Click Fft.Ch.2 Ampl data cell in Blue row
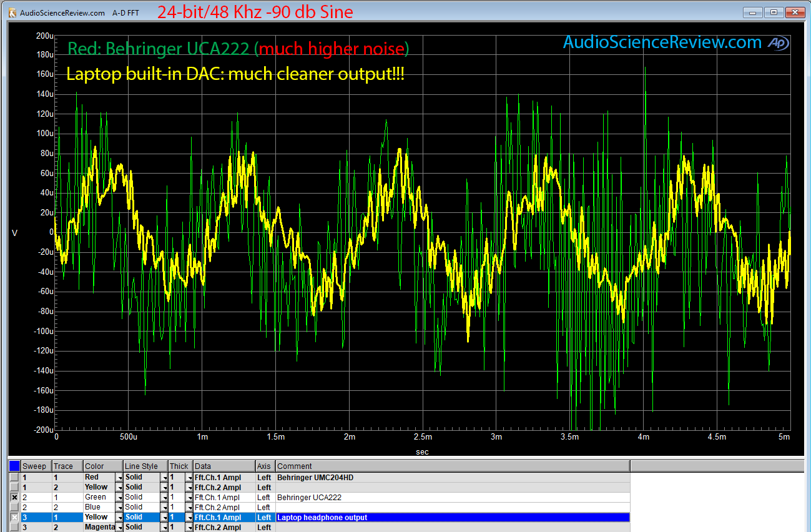The width and height of the screenshot is (811, 532). click(224, 507)
